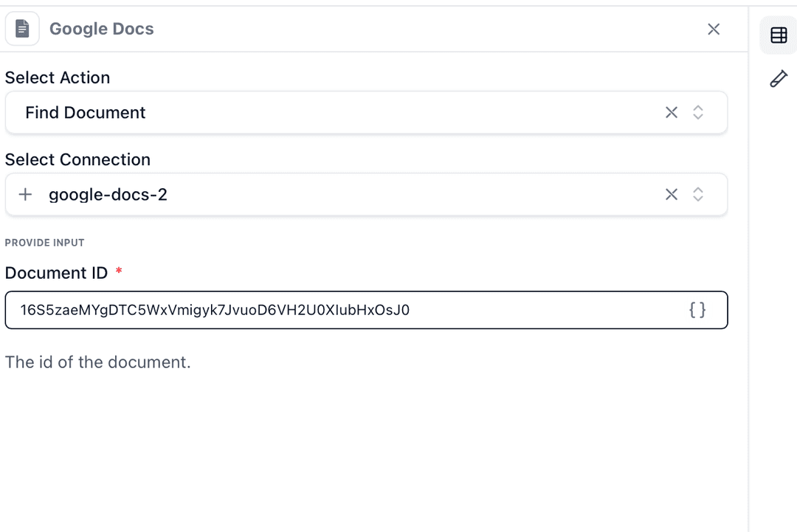Click the curly braces dynamic value icon
797x532 pixels.
[x=697, y=310]
